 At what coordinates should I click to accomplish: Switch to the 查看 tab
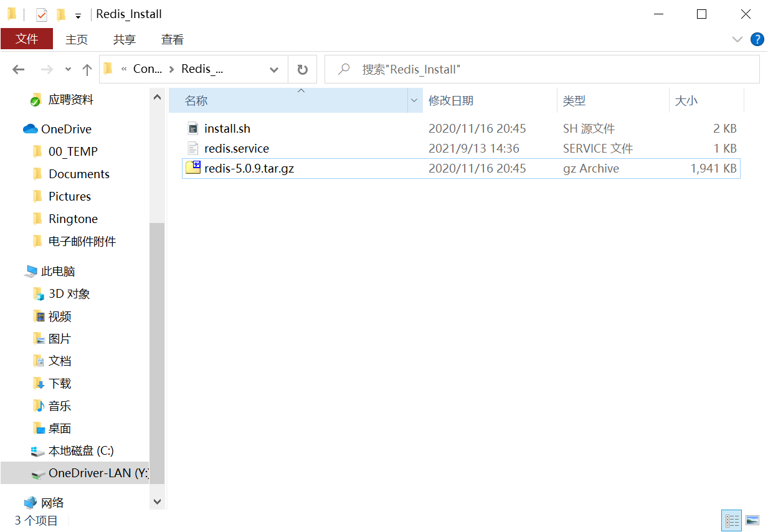point(173,39)
